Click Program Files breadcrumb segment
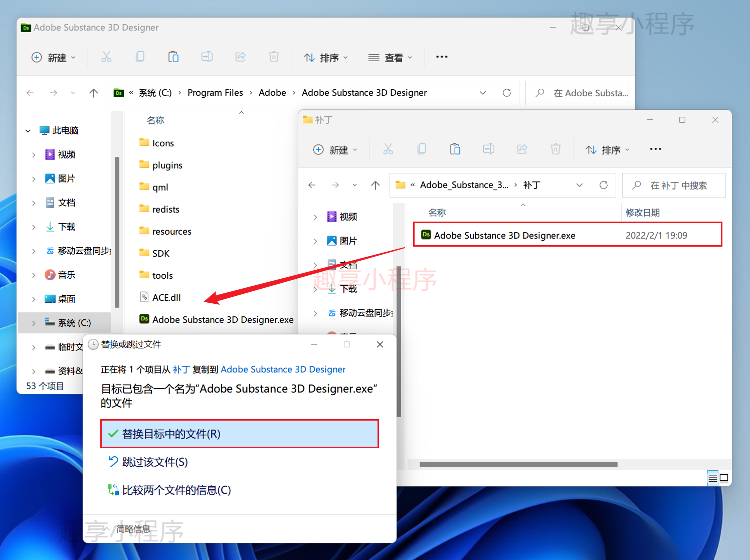 [x=215, y=93]
